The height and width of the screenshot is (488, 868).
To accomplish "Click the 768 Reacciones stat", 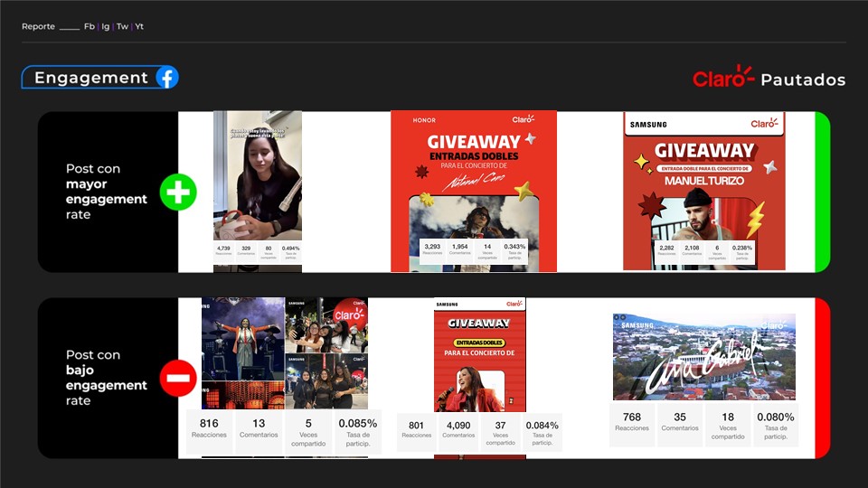I will click(632, 425).
